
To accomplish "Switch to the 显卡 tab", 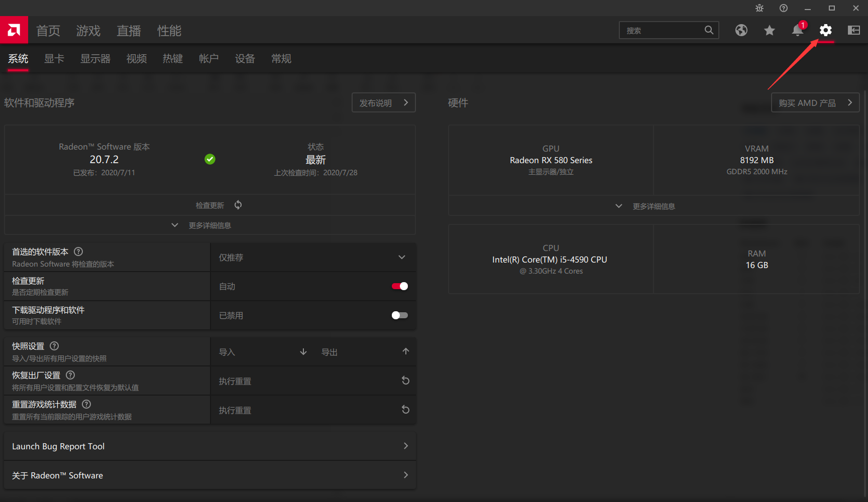I will 54,59.
